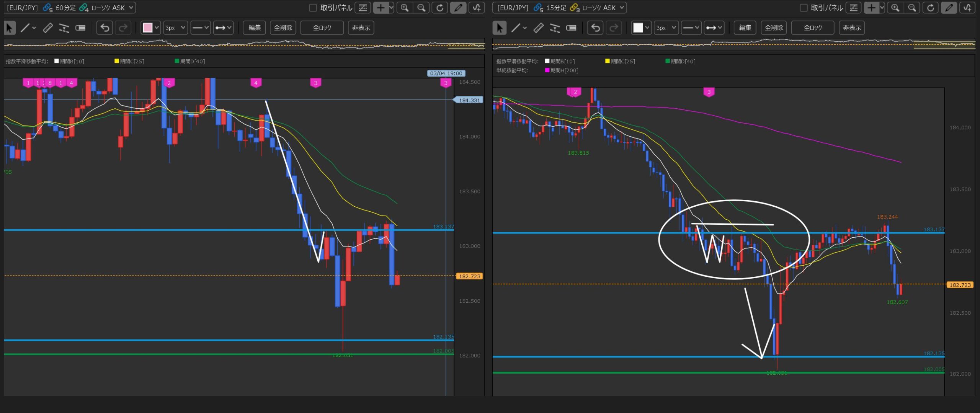Expand the EUR/JPY 15分足 chart settings dropdown
Screen dimensions: 980x413
[622, 8]
